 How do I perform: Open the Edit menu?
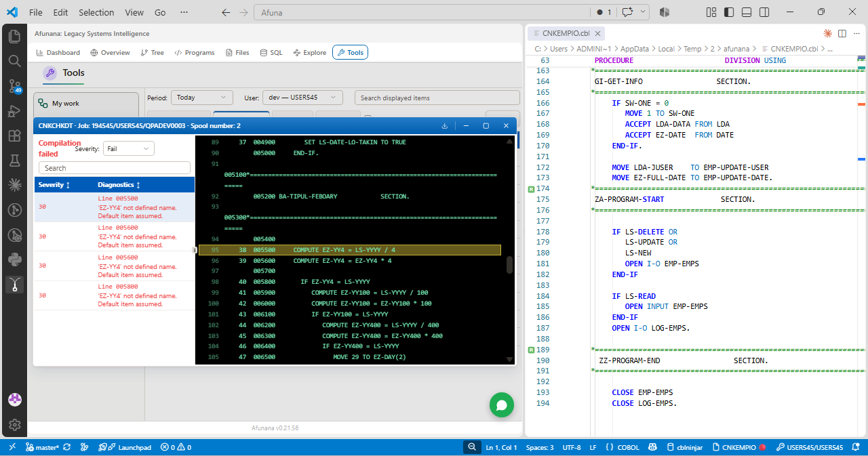point(60,12)
